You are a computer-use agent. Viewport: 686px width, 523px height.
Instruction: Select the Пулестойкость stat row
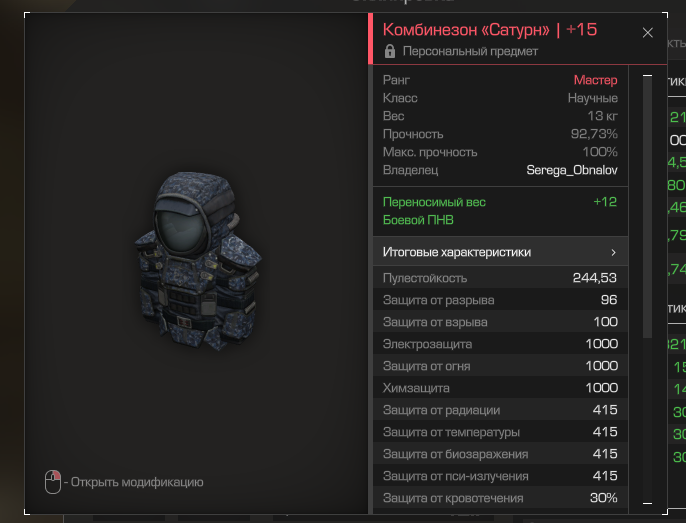500,277
